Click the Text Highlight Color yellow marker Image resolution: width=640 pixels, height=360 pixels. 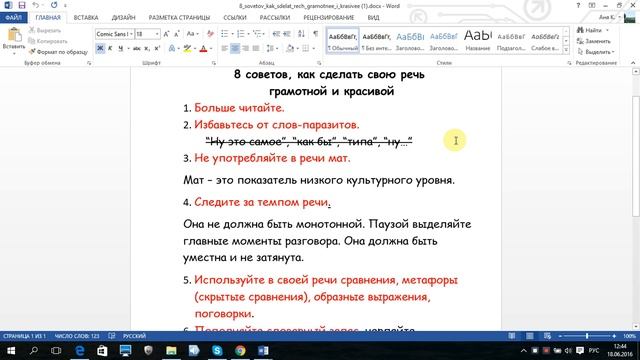187,49
